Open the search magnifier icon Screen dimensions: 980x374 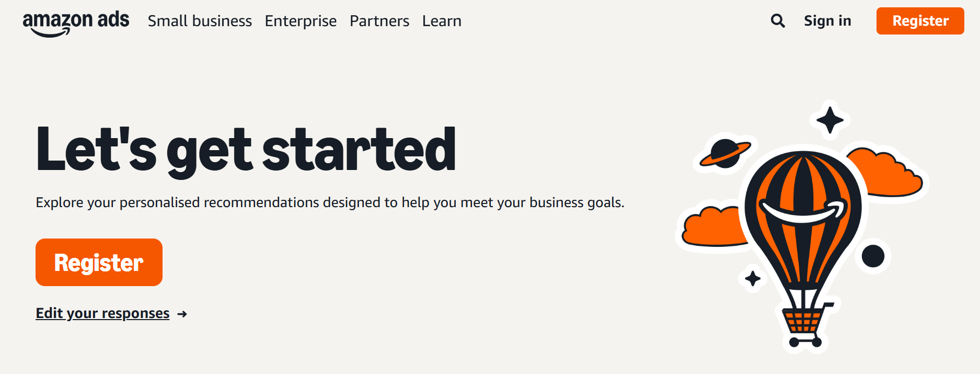778,21
